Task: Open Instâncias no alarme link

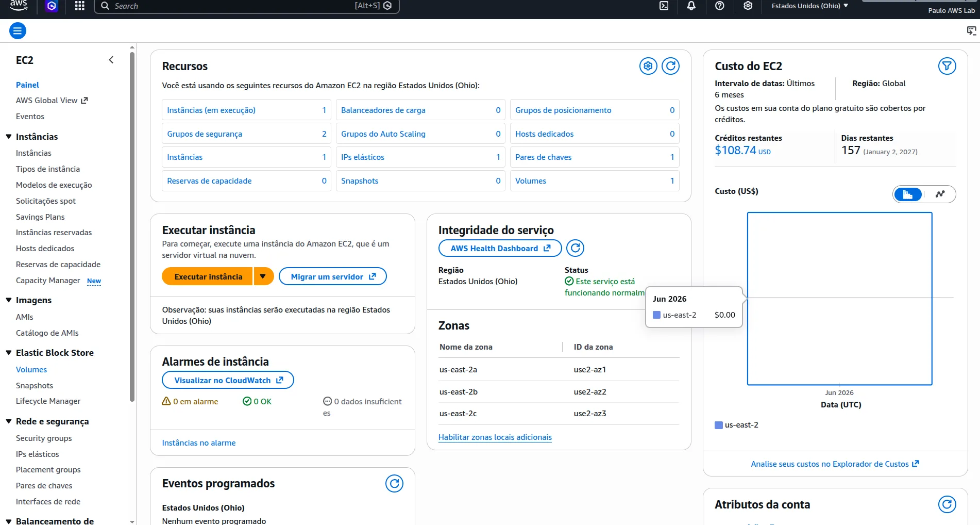Action: coord(199,443)
